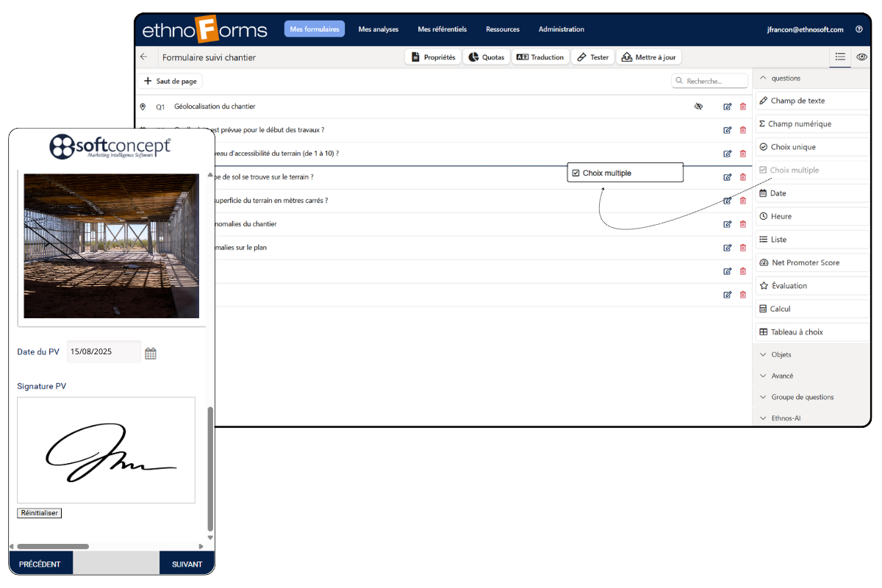Click the dragged Choix multiple checkbox item

pyautogui.click(x=625, y=173)
